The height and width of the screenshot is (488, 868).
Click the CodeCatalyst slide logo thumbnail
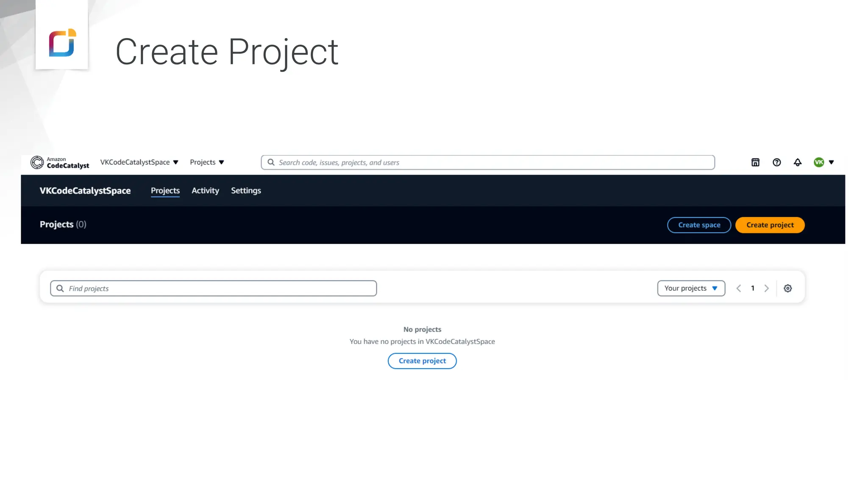coord(62,42)
